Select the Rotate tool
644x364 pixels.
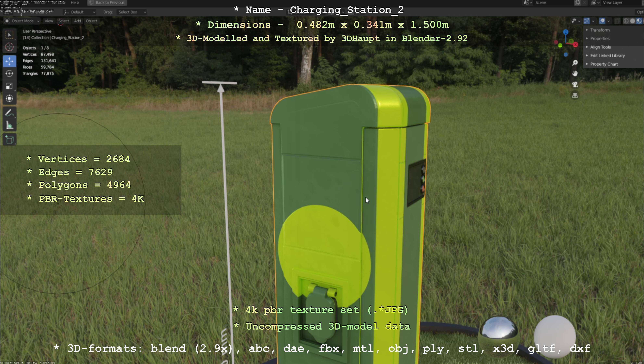tap(9, 73)
